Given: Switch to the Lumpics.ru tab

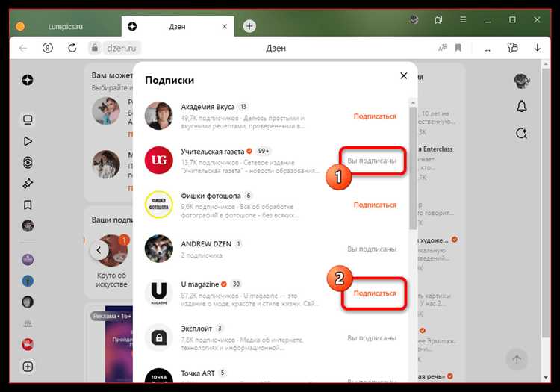Looking at the screenshot, I should (66, 27).
